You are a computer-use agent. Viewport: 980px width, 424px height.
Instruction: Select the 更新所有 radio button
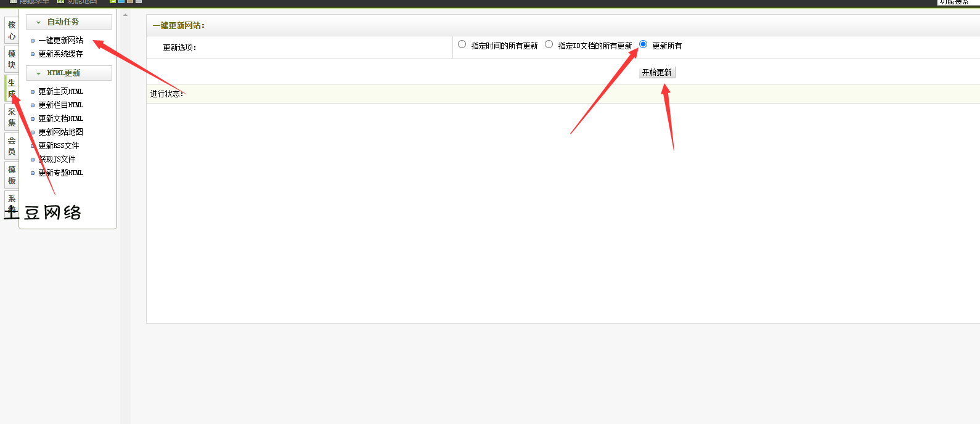[x=643, y=44]
